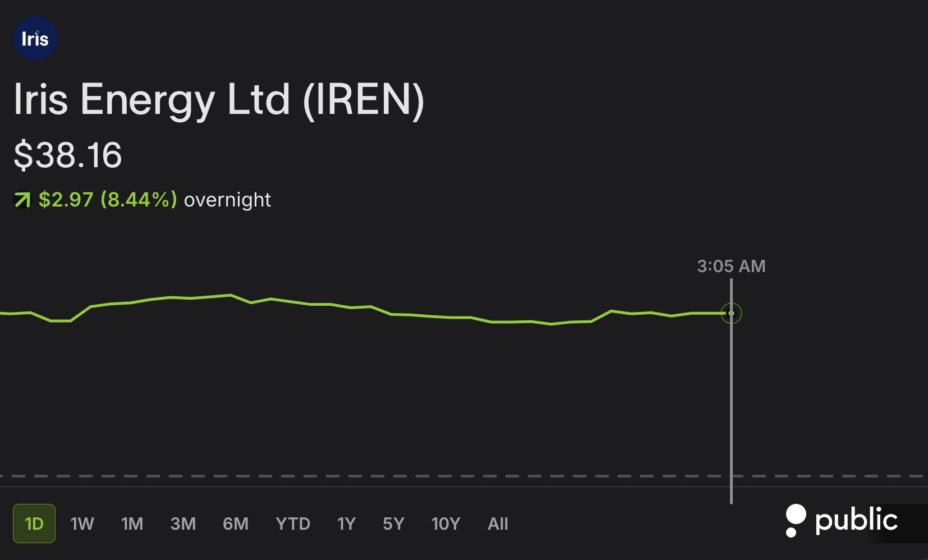Click the green upward trend arrow icon
Screen dimensions: 928x560
[22, 199]
